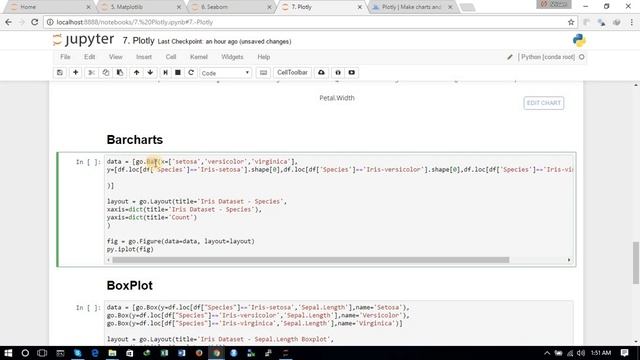Copy selected cells icon

(x=106, y=73)
